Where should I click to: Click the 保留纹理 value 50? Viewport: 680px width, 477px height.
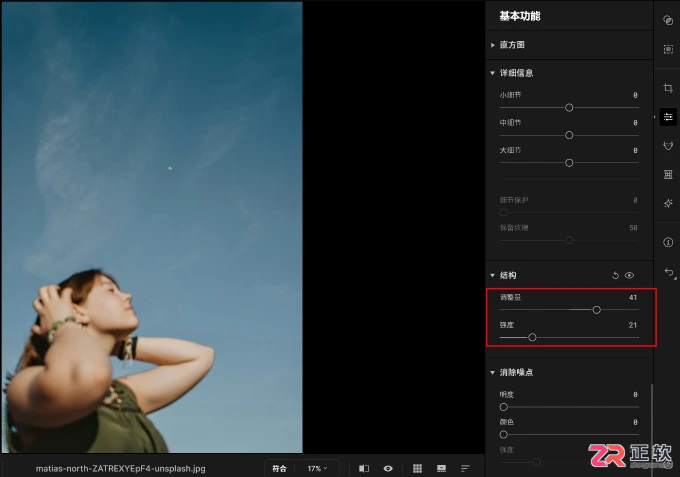pos(633,228)
